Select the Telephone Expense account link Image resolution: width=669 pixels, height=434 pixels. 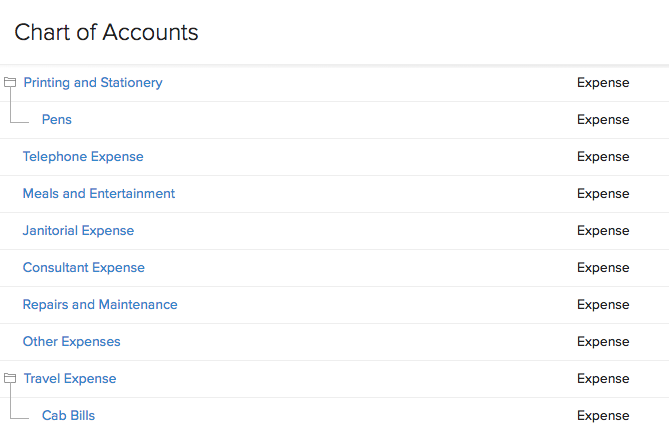(83, 157)
